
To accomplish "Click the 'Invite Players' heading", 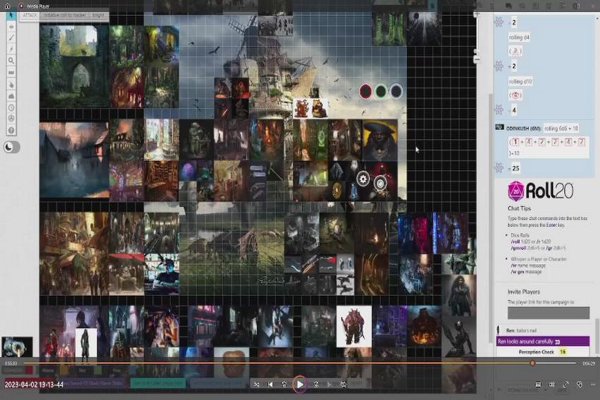I will click(x=523, y=292).
